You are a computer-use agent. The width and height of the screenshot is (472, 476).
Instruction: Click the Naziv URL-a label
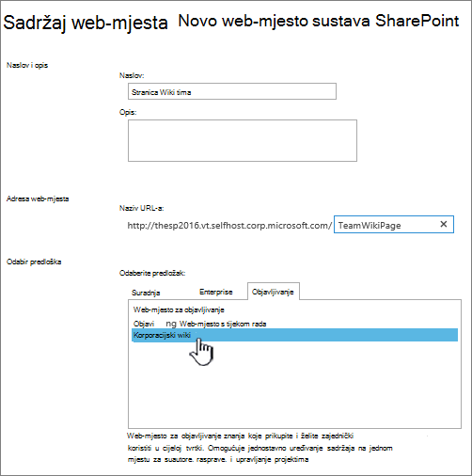141,208
